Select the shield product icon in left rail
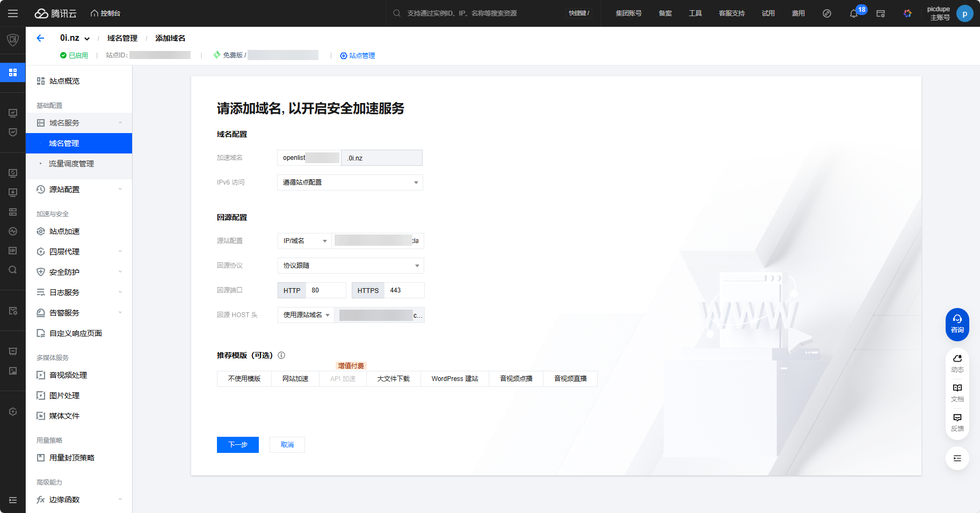Image resolution: width=980 pixels, height=513 pixels. [13, 40]
